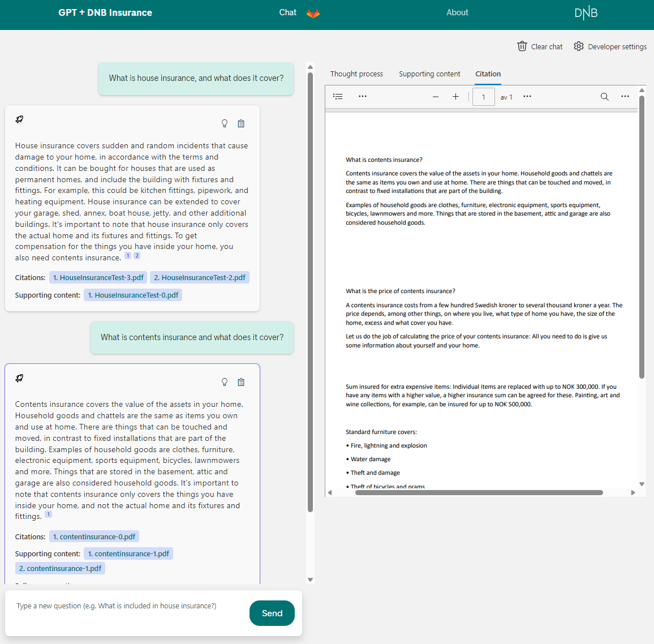
Task: Open citation HouseInsuranceTest-3.pdf
Action: 98,277
